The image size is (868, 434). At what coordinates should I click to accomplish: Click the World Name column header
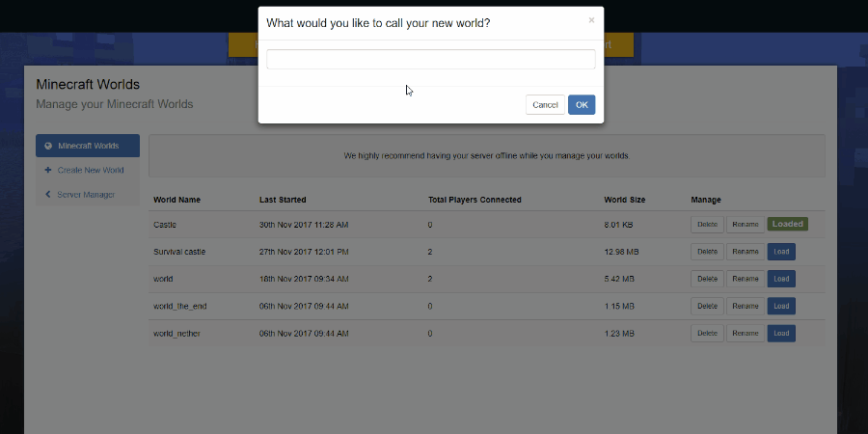pyautogui.click(x=176, y=200)
